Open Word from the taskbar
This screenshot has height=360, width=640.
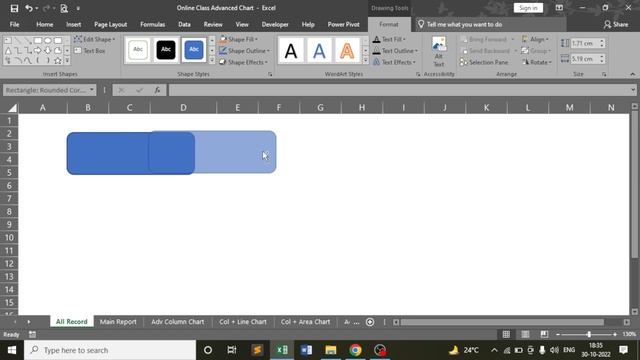click(306, 350)
